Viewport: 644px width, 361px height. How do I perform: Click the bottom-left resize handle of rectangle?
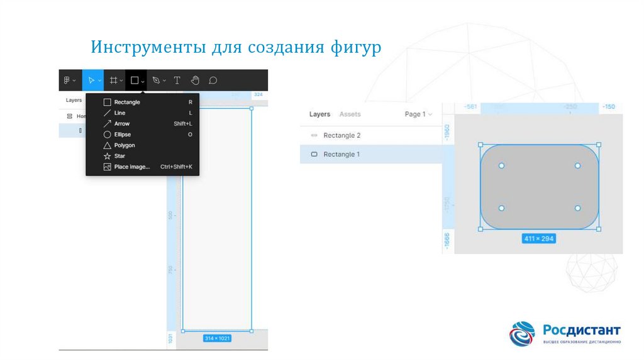click(x=480, y=229)
